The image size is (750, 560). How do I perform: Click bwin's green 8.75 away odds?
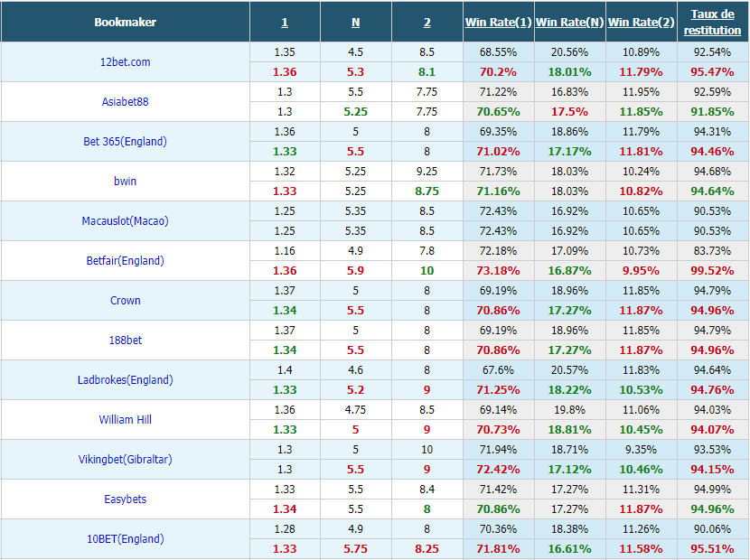pos(427,191)
